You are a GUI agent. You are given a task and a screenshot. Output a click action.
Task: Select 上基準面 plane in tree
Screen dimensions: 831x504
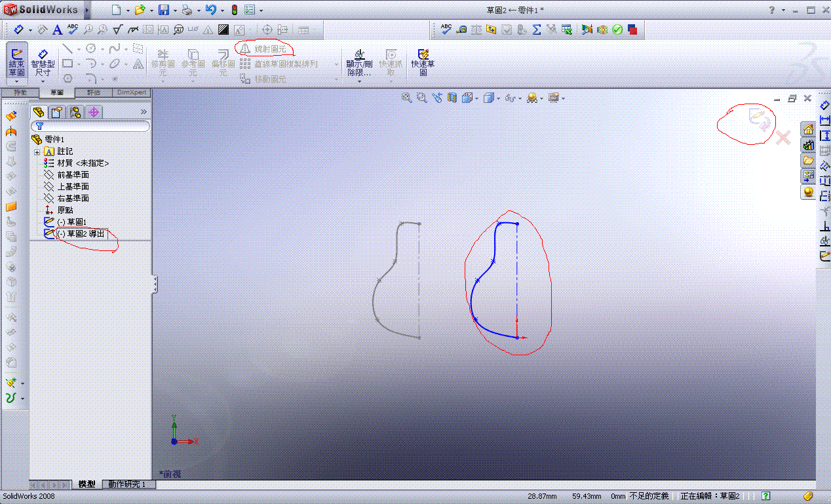[x=66, y=187]
